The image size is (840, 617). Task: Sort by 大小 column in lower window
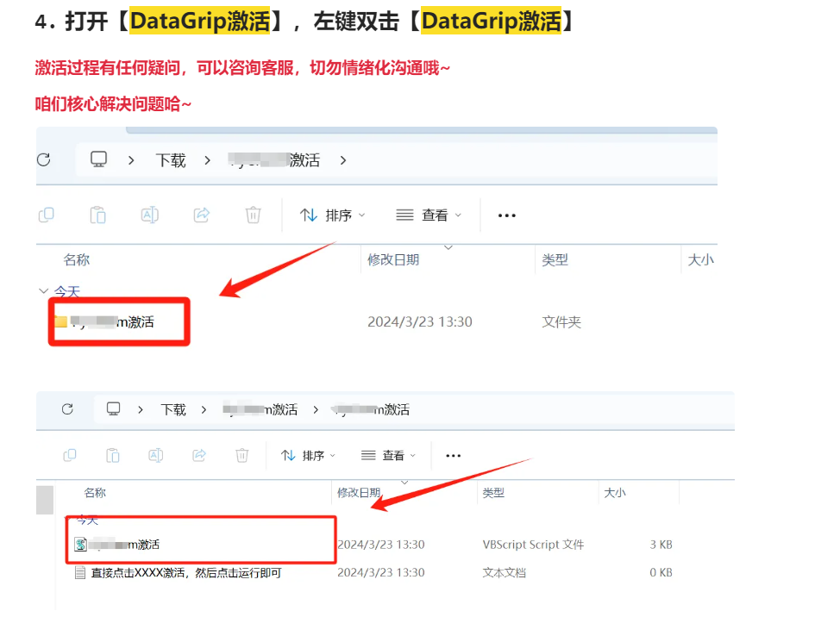[x=614, y=492]
